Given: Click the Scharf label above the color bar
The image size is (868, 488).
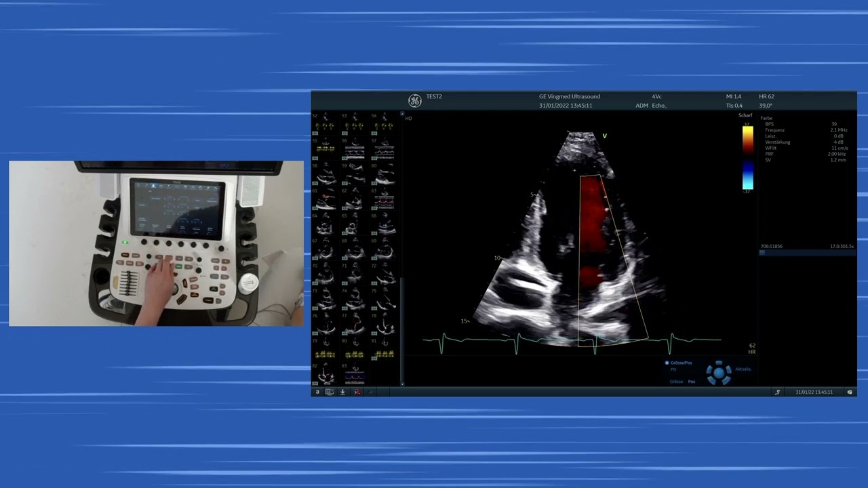Looking at the screenshot, I should [745, 116].
